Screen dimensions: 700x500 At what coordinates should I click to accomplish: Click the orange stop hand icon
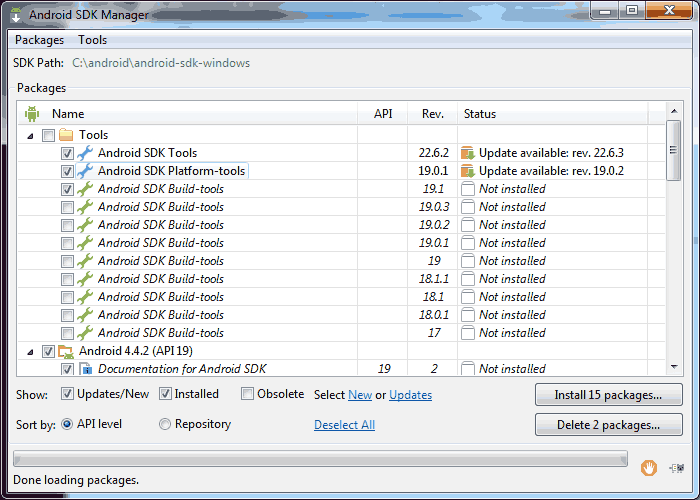click(649, 468)
